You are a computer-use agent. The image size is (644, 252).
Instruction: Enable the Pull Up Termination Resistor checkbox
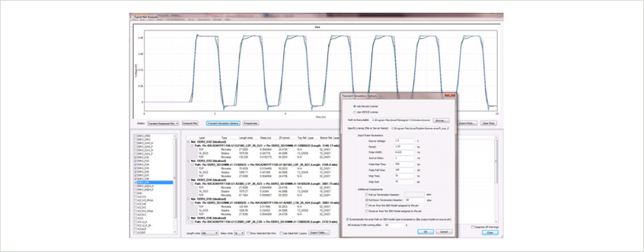366,195
